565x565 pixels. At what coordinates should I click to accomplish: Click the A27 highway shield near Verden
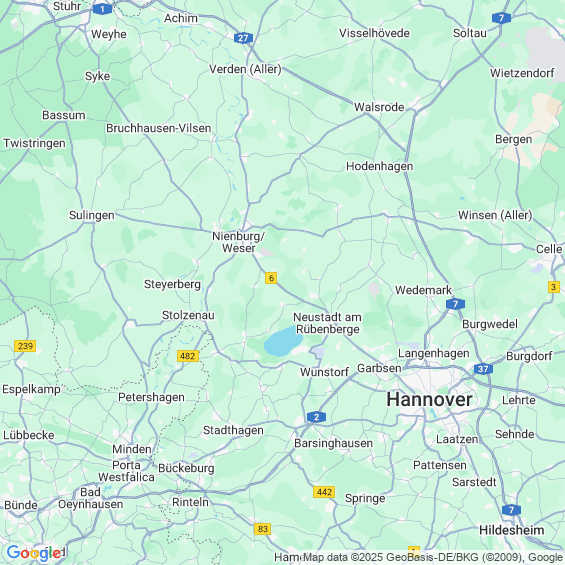point(243,38)
